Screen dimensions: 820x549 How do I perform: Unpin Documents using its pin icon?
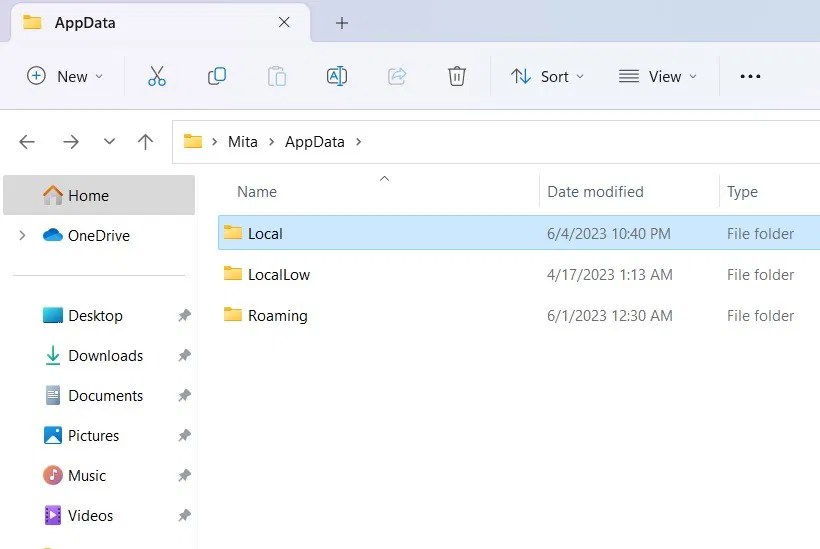pos(184,395)
